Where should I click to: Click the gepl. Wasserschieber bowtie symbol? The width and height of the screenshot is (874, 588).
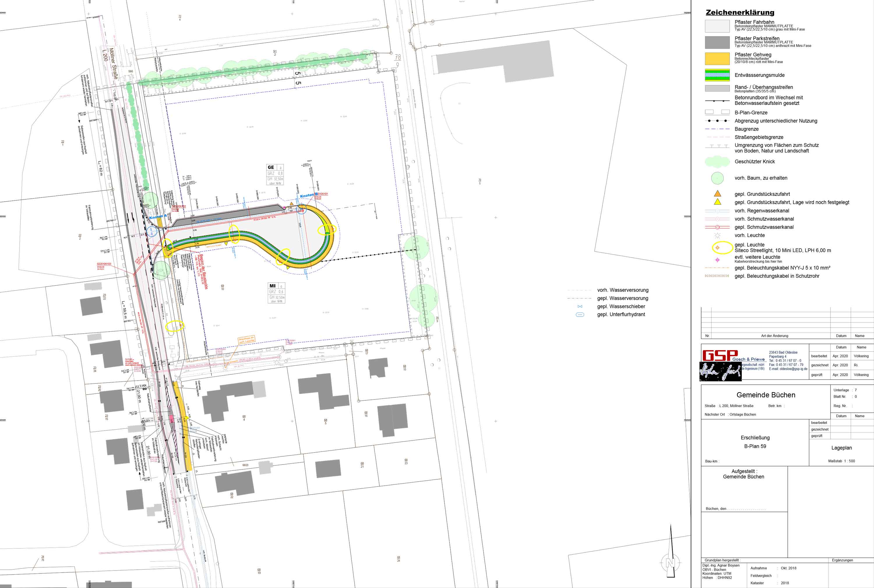pos(580,306)
